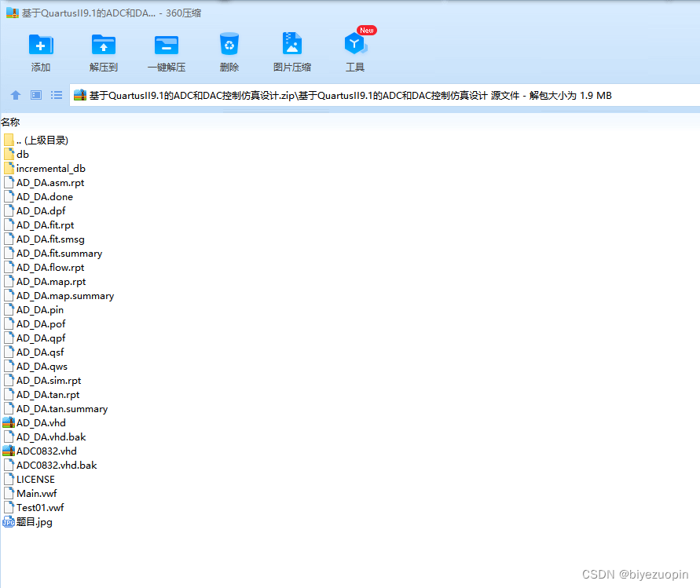
Task: Click the 解压到 (Extract to) icon
Action: click(x=104, y=45)
